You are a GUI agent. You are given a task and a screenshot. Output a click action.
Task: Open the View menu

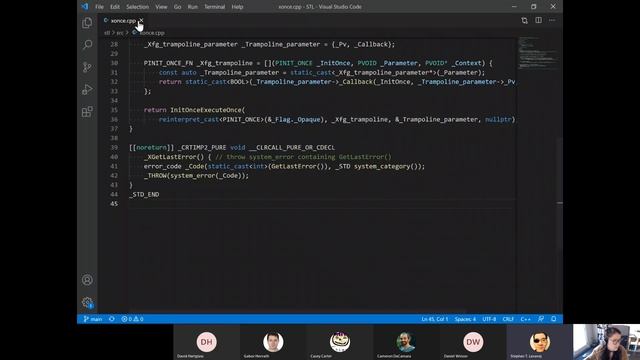(161, 7)
